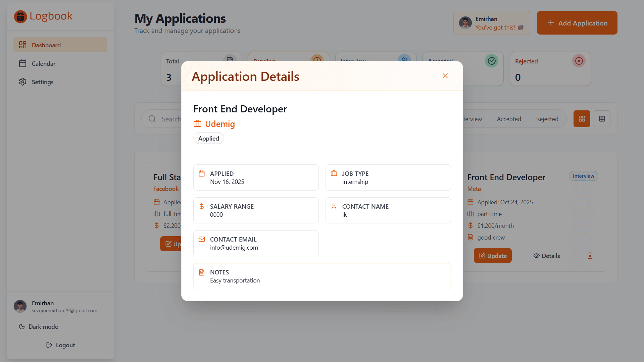Click the good crew note on Meta card
Image resolution: width=644 pixels, height=362 pixels.
coord(491,238)
